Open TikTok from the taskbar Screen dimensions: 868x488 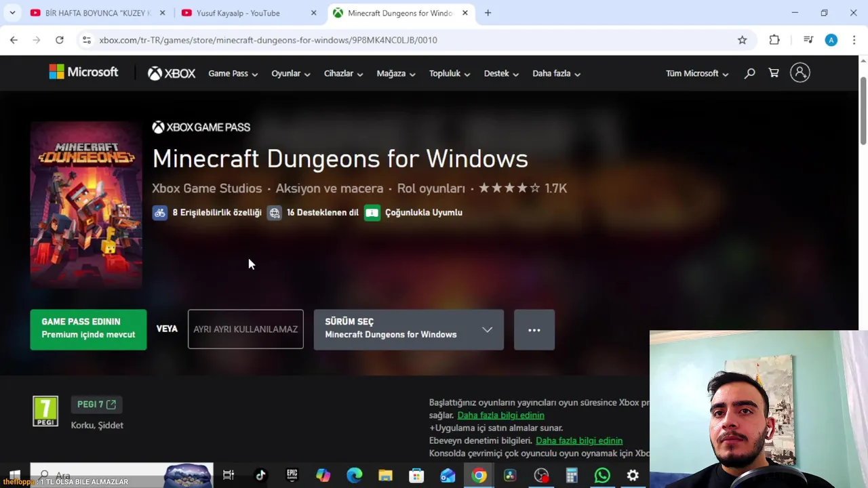(x=260, y=475)
